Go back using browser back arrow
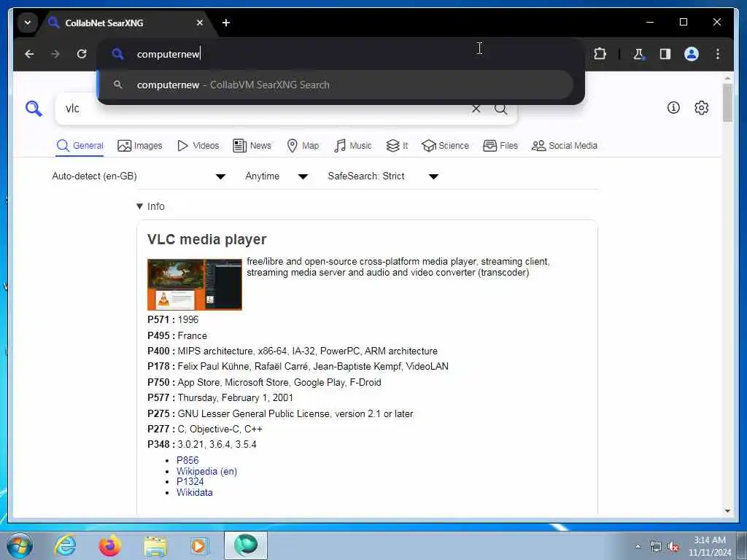The height and width of the screenshot is (560, 747). point(29,54)
